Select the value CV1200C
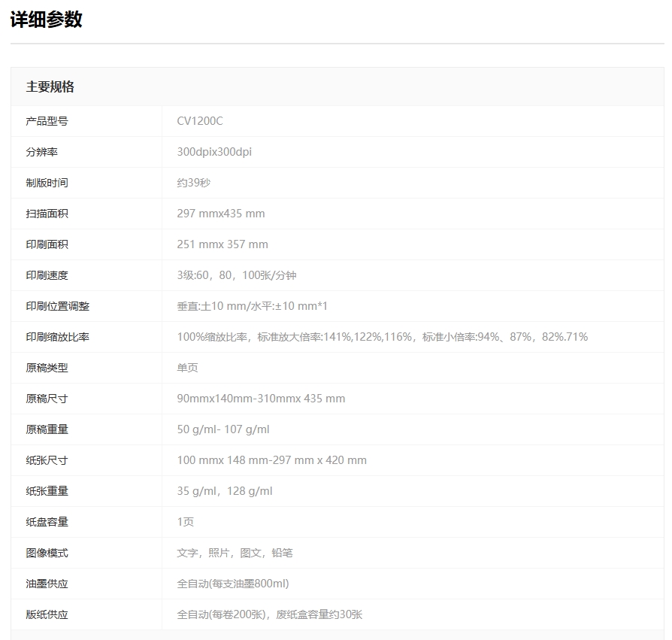Image resolution: width=672 pixels, height=640 pixels. pos(200,121)
